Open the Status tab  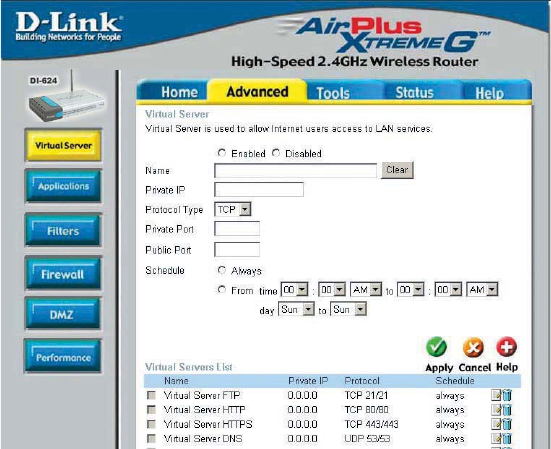414,92
